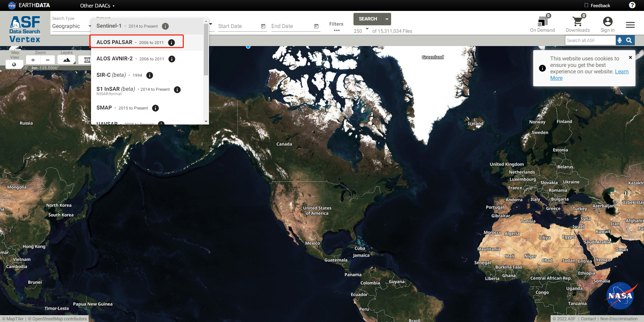This screenshot has height=322, width=644.
Task: Open info for SMAP dataset
Action: [155, 108]
